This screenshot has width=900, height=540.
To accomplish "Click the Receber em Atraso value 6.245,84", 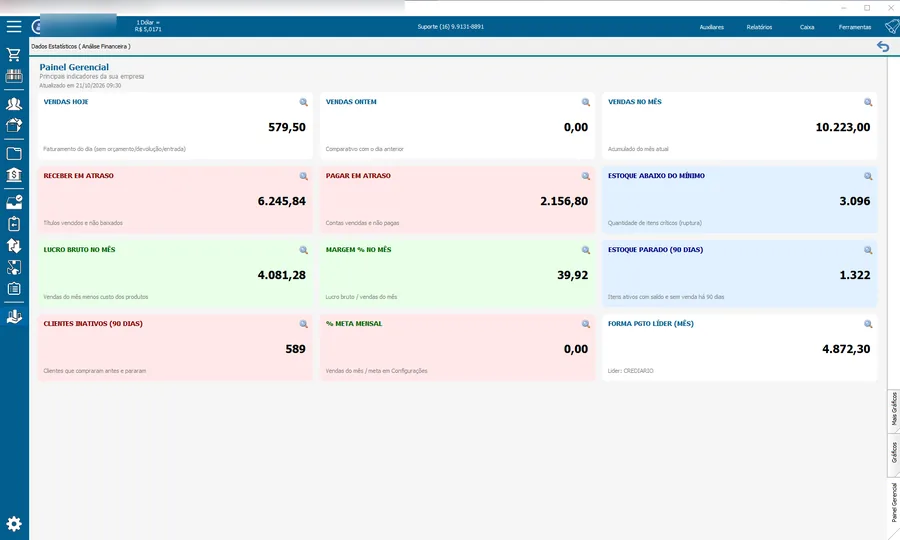I will [x=281, y=201].
